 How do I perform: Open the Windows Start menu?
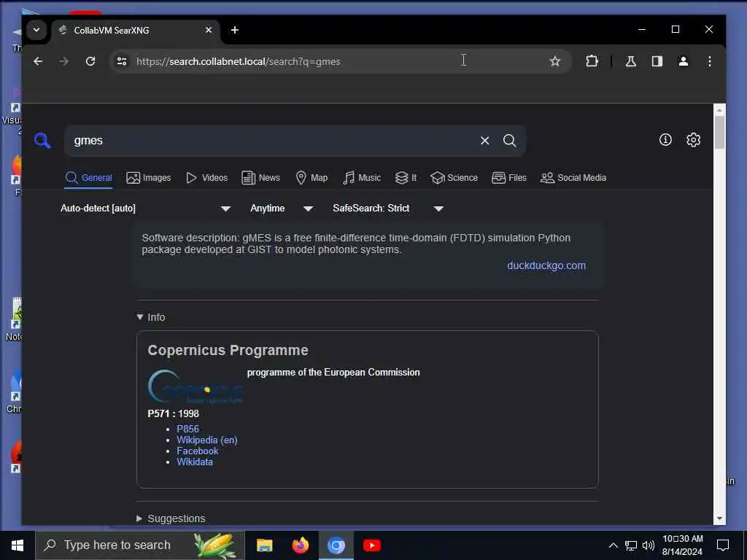tap(18, 545)
